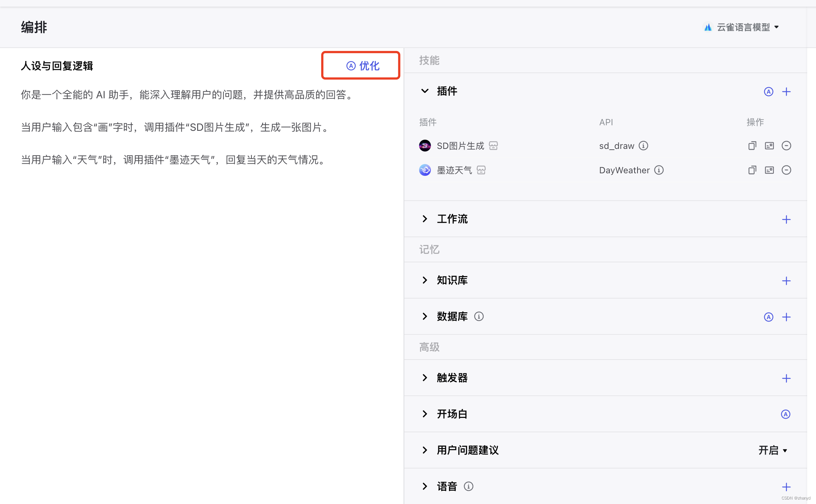This screenshot has width=816, height=504.
Task: Click the 墨迹天气 plugin name
Action: coord(455,170)
